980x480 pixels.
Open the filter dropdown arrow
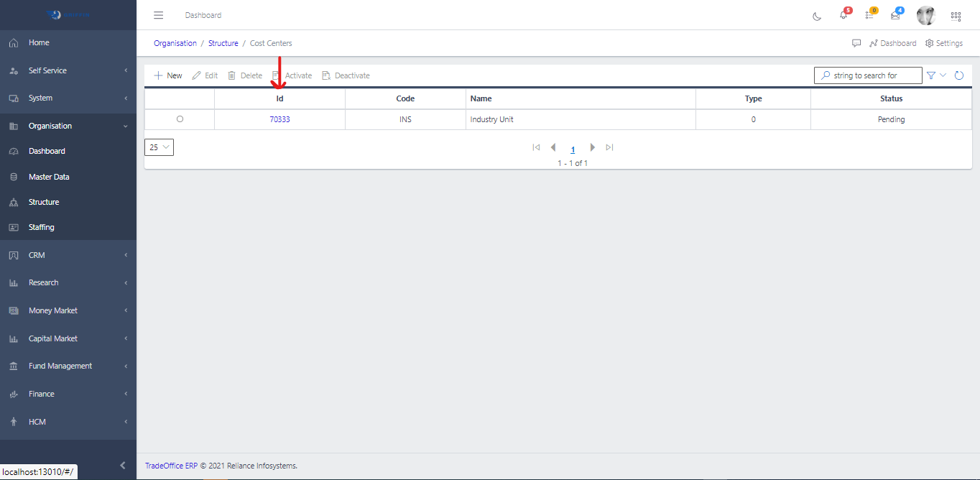943,75
